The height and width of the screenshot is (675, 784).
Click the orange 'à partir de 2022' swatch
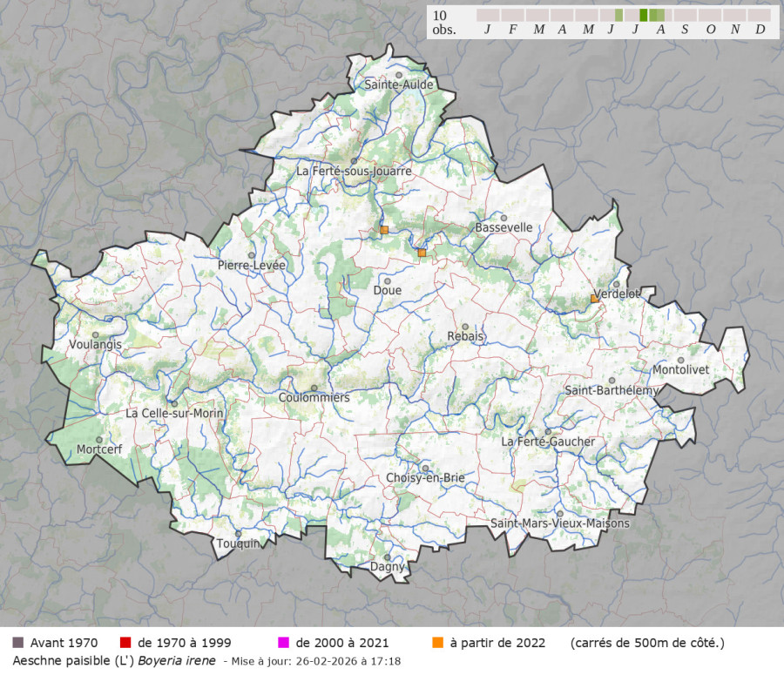(437, 643)
